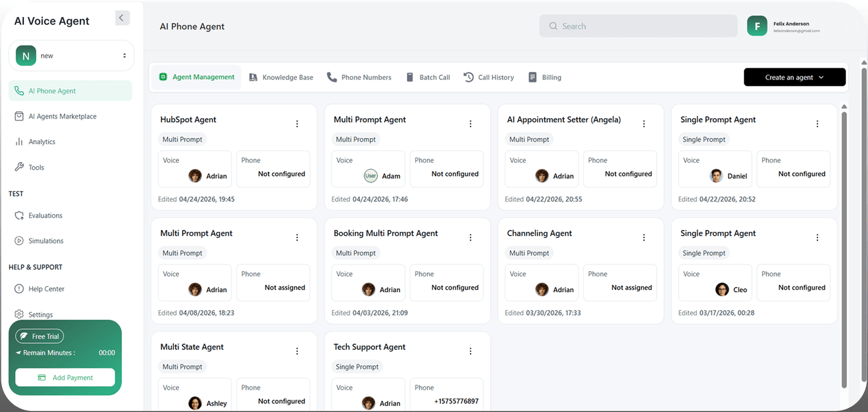Screen dimensions: 868x412
Task: Switch to Phone Numbers tab
Action: [359, 77]
